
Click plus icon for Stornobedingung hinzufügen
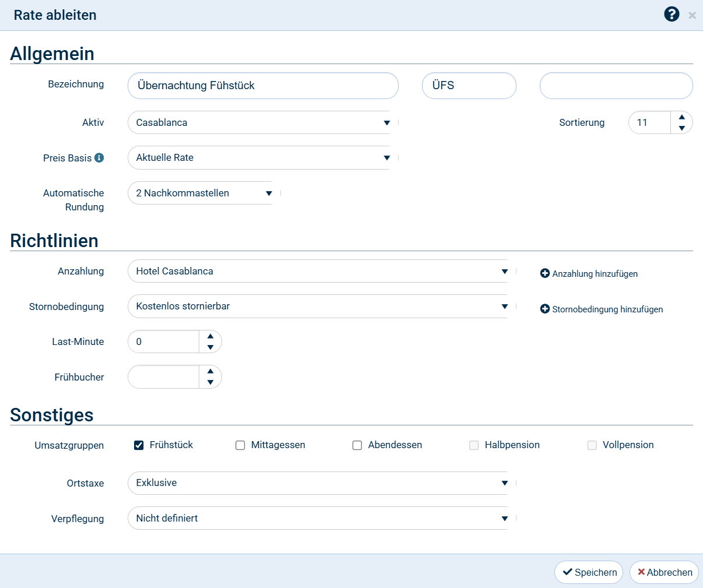click(x=545, y=309)
